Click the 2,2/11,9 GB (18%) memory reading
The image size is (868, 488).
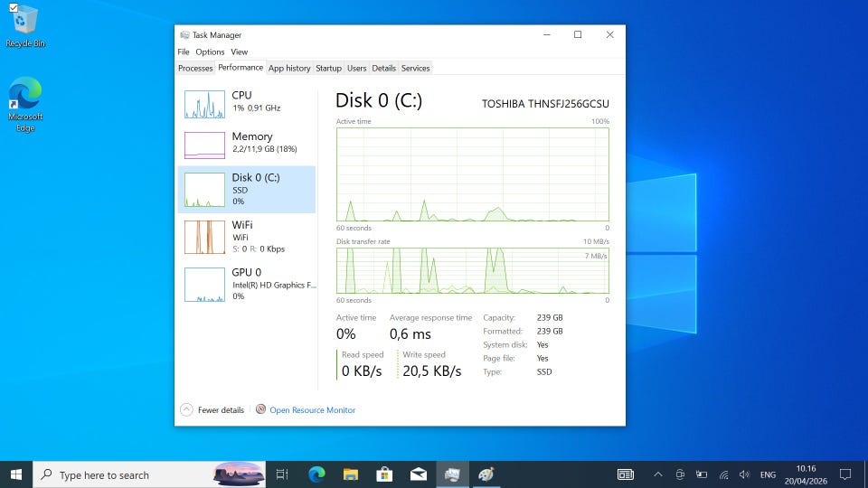tap(265, 149)
